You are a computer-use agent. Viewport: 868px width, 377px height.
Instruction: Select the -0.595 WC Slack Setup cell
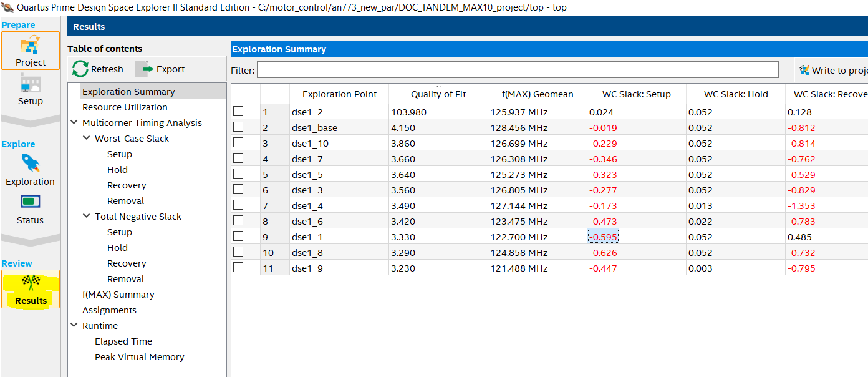[x=603, y=237]
